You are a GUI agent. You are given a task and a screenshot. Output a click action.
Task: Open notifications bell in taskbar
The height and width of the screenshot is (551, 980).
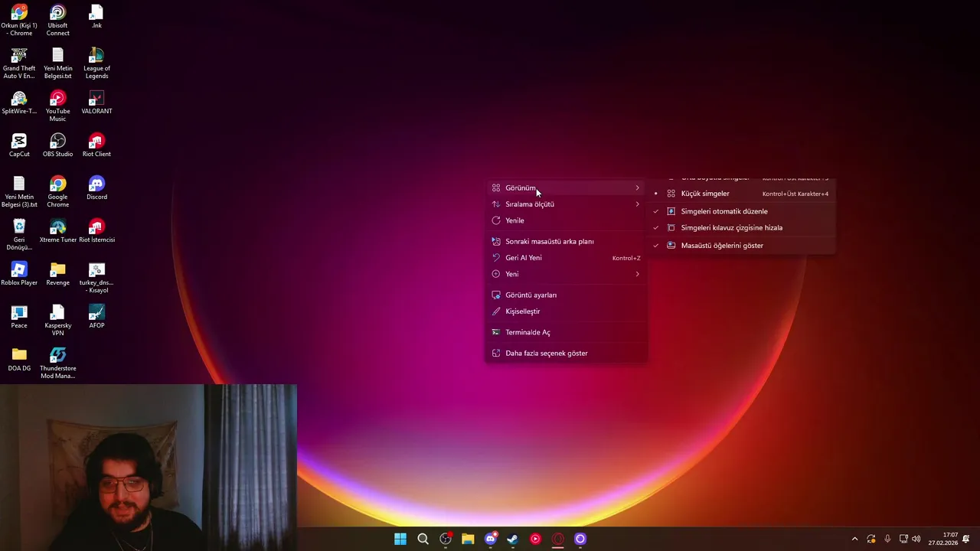[x=966, y=539]
